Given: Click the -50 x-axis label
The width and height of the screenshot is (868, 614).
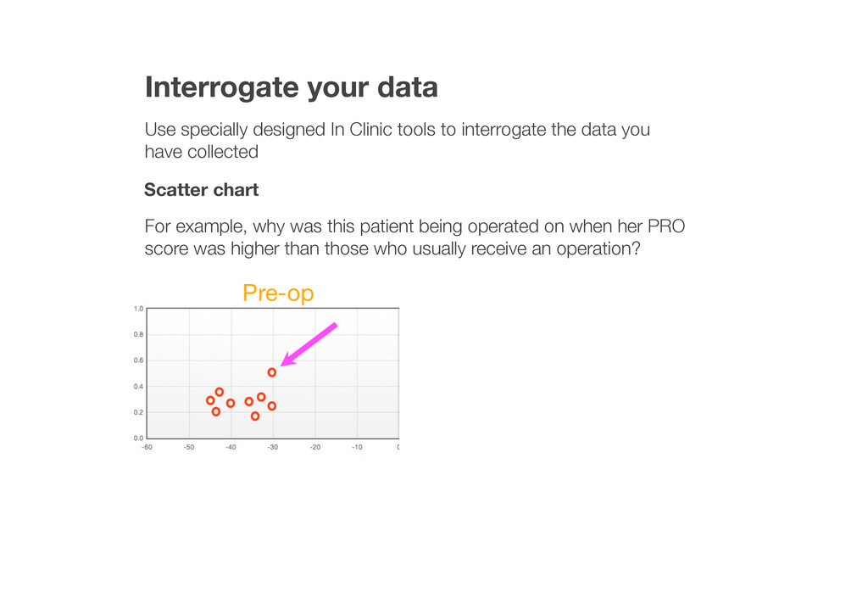Looking at the screenshot, I should tap(188, 448).
